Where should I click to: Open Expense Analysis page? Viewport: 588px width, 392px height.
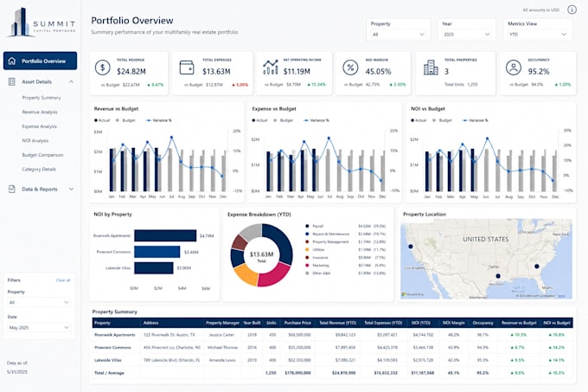40,126
